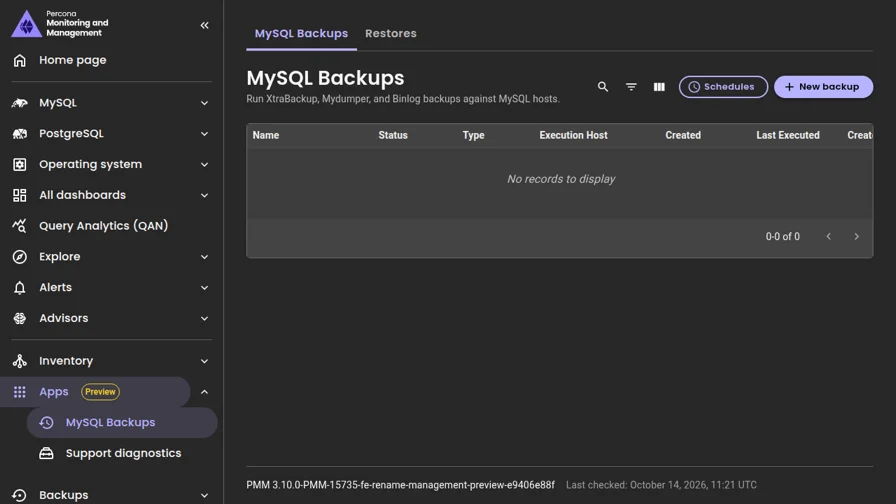
Task: Click the All dashboards grid icon
Action: pos(19,195)
